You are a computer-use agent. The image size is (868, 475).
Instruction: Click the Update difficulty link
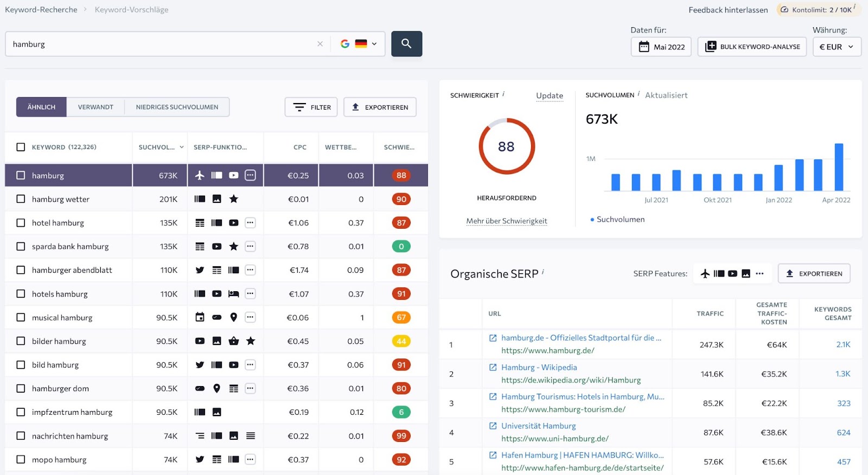550,95
